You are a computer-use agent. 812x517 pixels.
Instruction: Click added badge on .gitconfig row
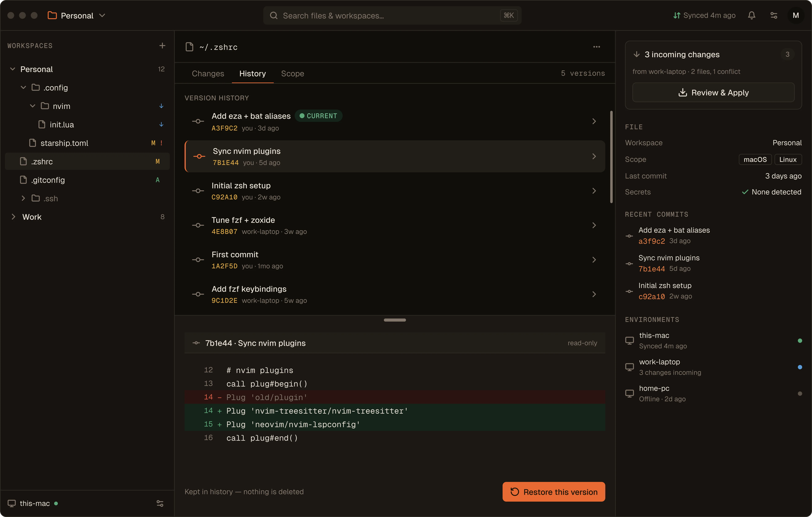coord(157,180)
